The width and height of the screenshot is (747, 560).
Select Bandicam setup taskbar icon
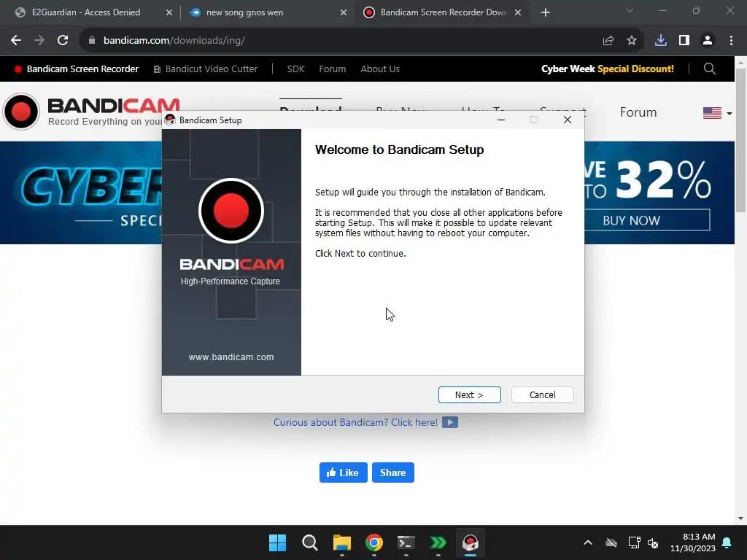[471, 542]
